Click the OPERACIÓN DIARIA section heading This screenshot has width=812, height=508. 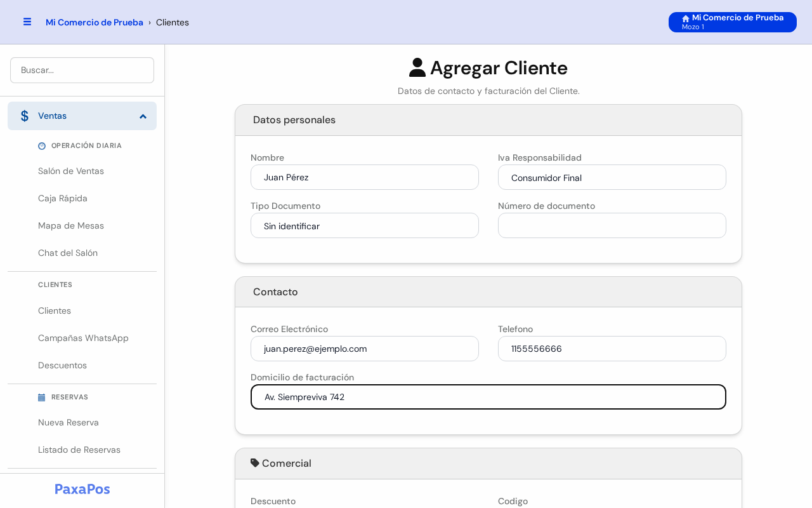86,146
